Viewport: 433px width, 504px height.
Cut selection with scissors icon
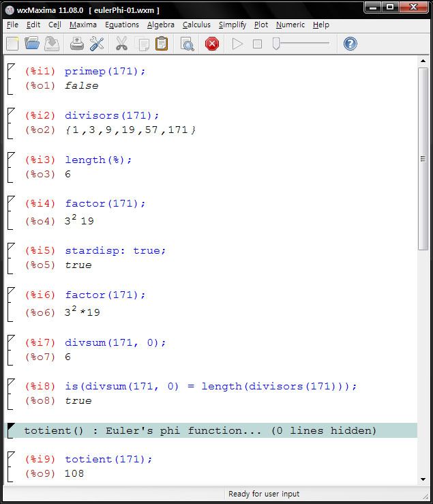tap(121, 44)
